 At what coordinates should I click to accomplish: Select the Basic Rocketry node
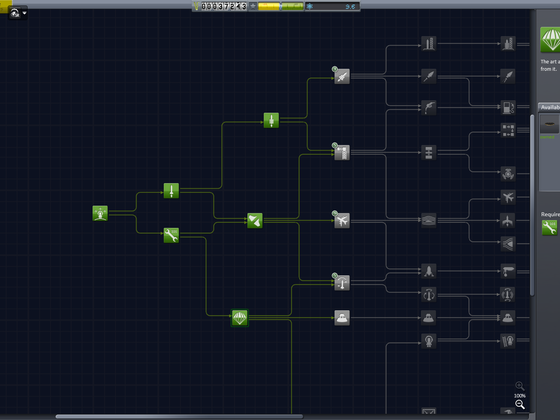[x=171, y=190]
